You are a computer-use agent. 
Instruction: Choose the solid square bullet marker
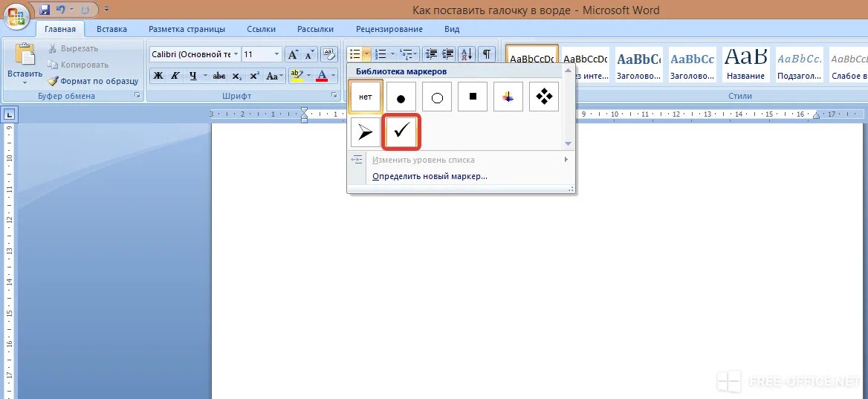(x=473, y=97)
